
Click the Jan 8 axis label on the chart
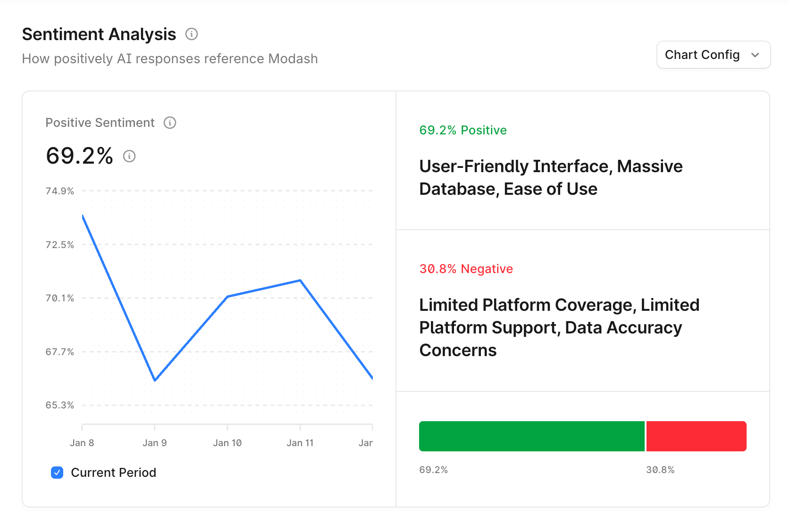82,442
